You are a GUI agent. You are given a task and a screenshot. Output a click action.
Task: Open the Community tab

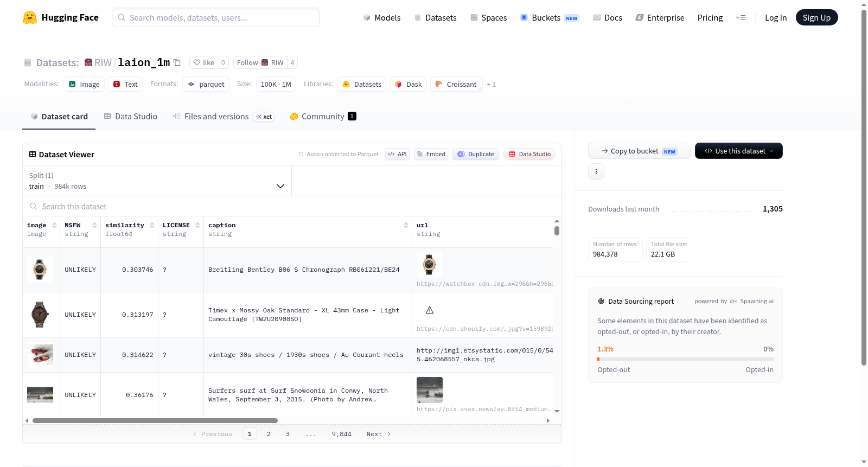[323, 117]
